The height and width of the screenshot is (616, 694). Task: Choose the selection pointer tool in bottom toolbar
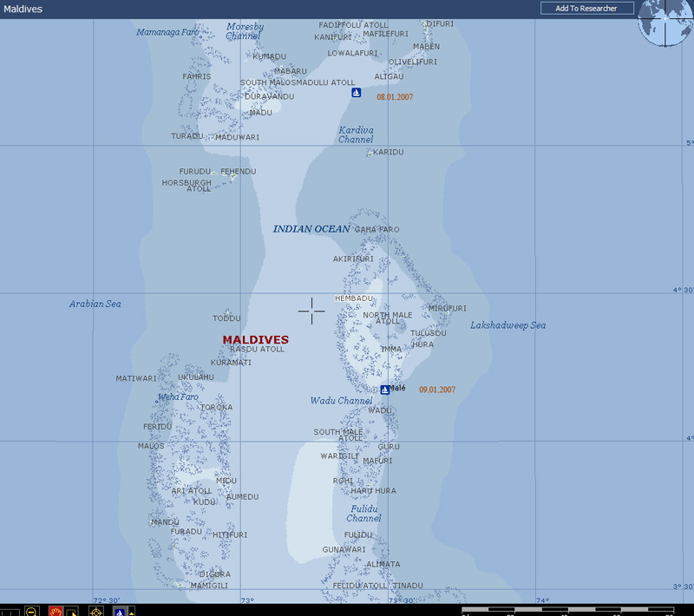point(74,611)
